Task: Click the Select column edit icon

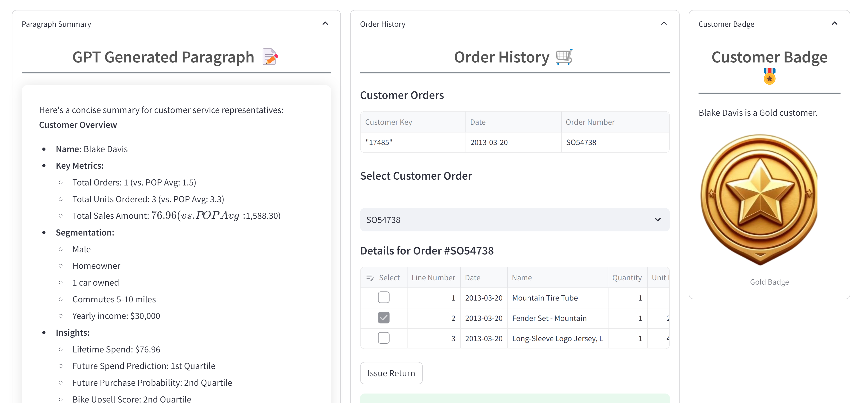Action: 370,278
